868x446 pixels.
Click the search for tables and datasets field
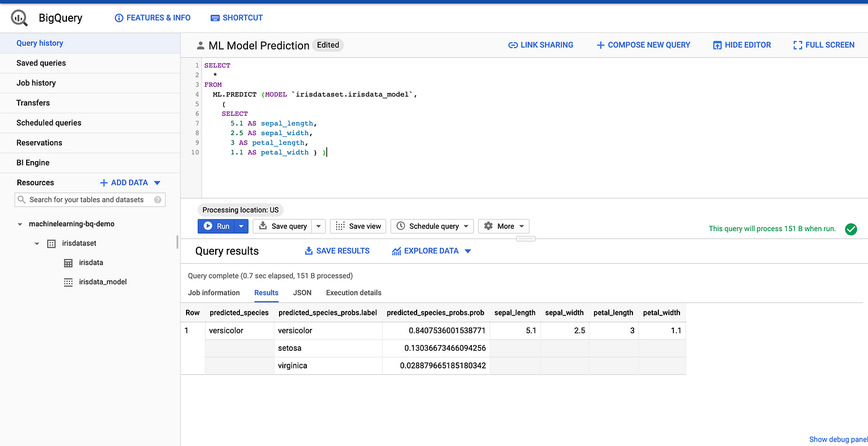[87, 199]
